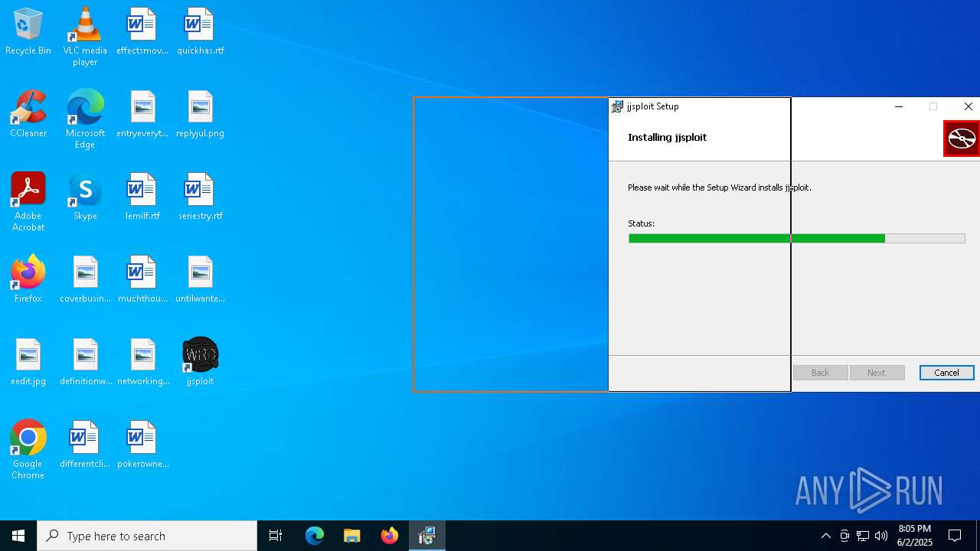
Task: Open the notification center icon
Action: pos(955,536)
